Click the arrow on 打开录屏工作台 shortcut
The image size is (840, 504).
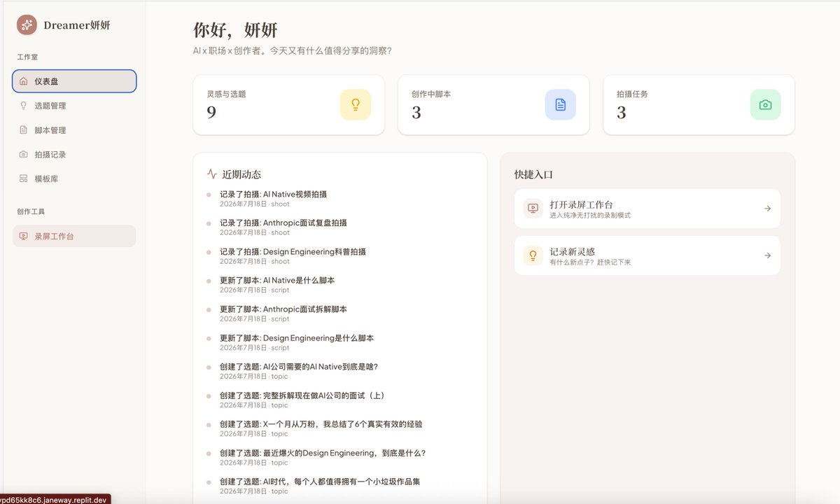767,209
